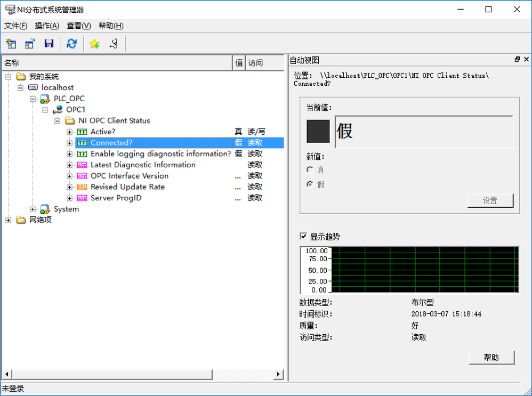
Task: Click the abc icon beside Latest Diagnostic Information
Action: 82,165
